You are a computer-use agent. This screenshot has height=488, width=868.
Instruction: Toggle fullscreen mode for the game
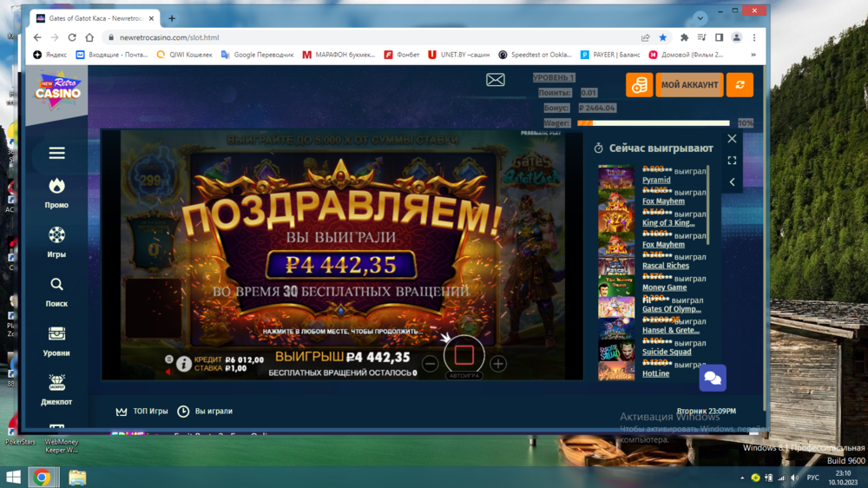(x=732, y=161)
